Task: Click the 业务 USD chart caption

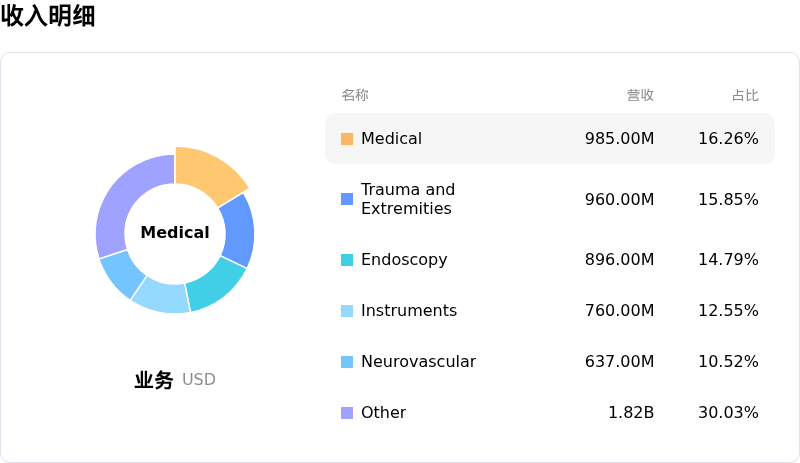Action: pyautogui.click(x=175, y=380)
